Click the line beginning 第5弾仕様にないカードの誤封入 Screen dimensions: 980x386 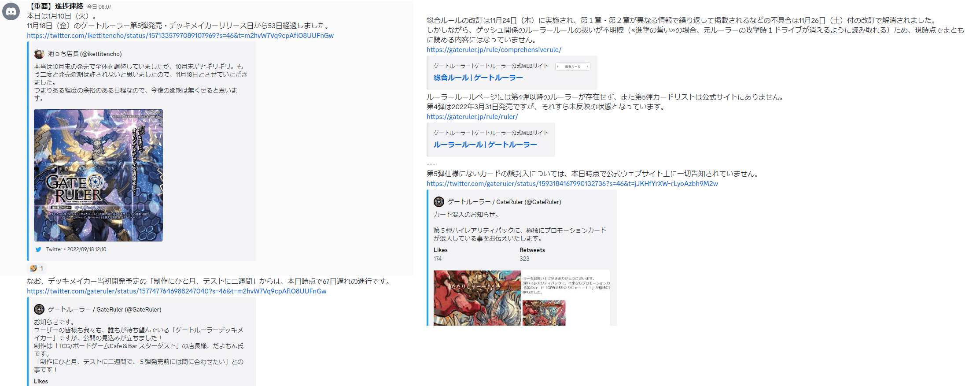coord(593,174)
